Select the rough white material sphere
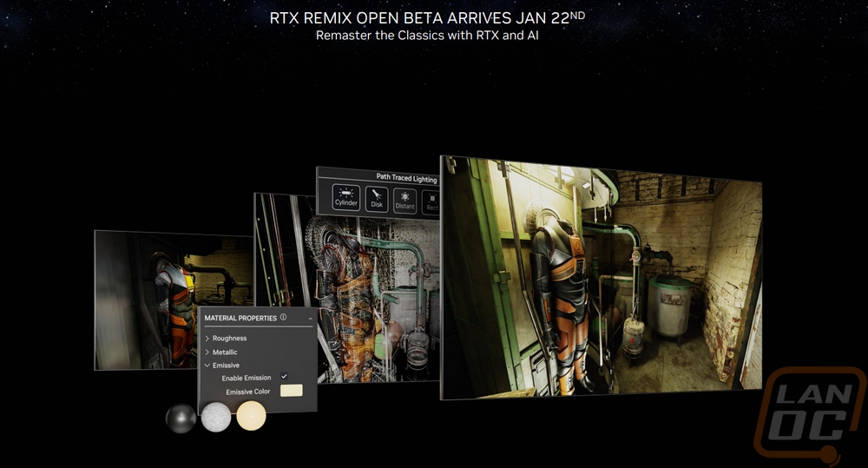The width and height of the screenshot is (868, 468). [216, 417]
